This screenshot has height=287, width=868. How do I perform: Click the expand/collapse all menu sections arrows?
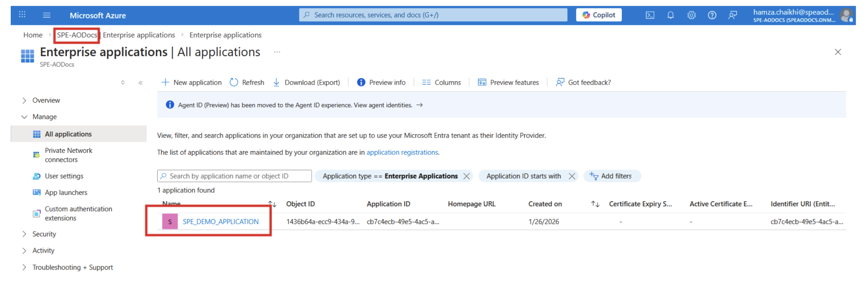click(123, 83)
